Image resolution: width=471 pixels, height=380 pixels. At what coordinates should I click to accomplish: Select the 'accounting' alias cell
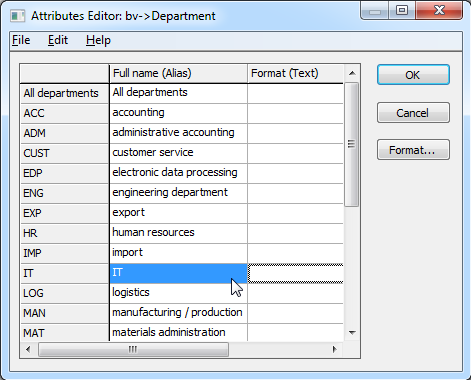pos(178,113)
